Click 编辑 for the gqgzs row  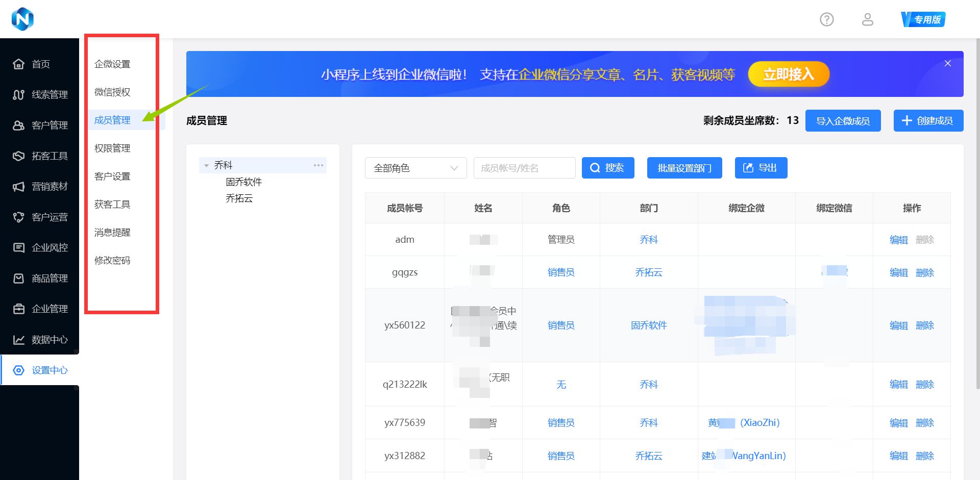click(898, 272)
